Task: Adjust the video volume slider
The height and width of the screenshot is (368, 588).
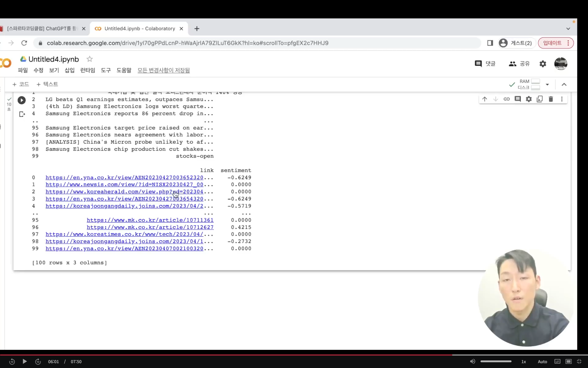Action: coord(496,361)
